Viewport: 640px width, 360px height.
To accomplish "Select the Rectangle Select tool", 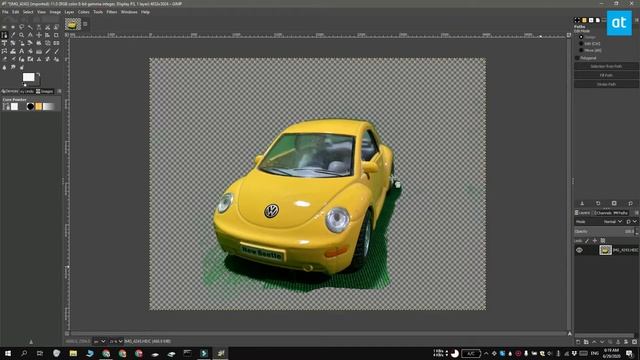I will pos(4,27).
